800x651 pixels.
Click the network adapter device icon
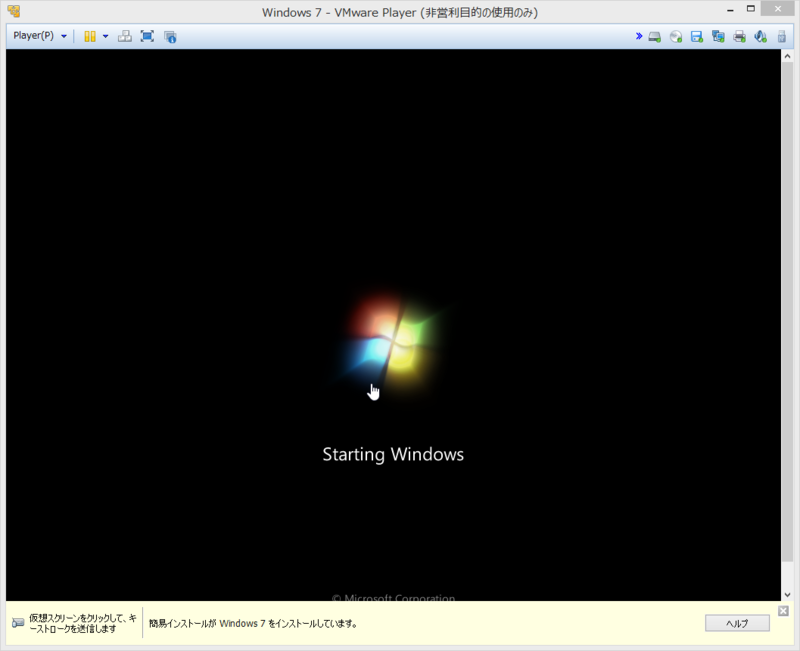pyautogui.click(x=718, y=37)
